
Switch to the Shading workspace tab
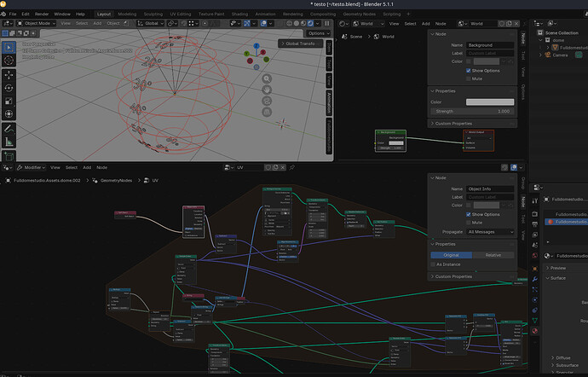click(x=239, y=14)
